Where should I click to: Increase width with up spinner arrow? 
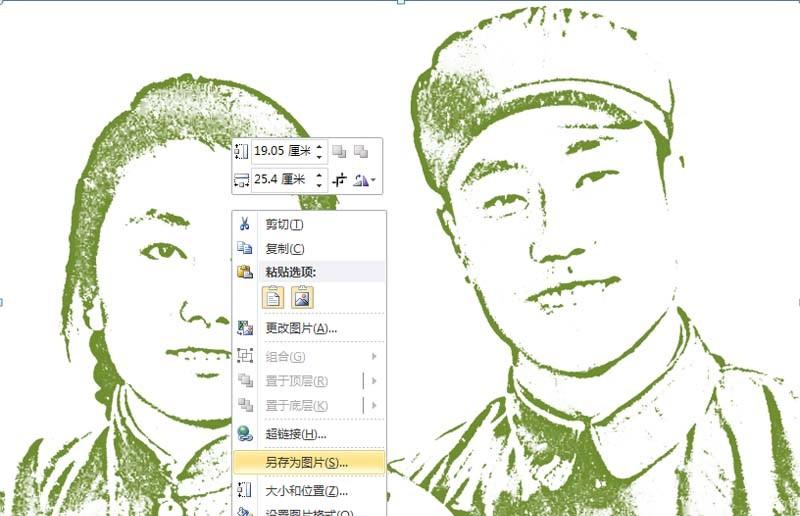click(319, 175)
